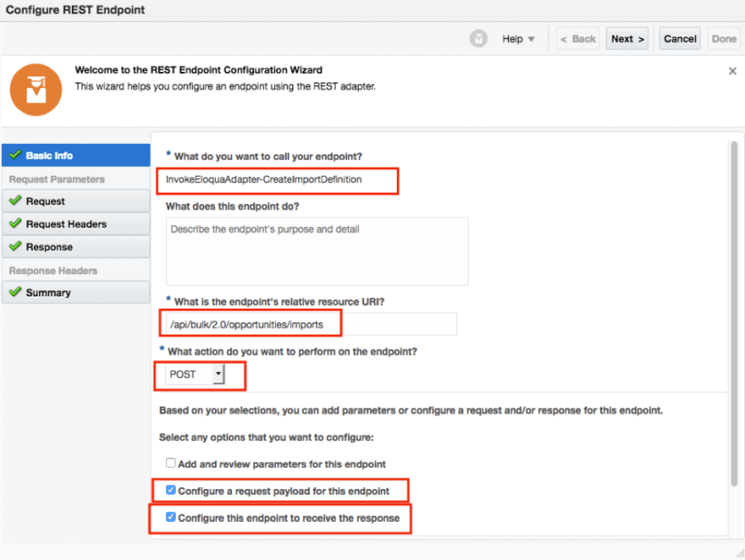Click the green checkmark next to Response
Screen dimensions: 745x560
[15, 248]
